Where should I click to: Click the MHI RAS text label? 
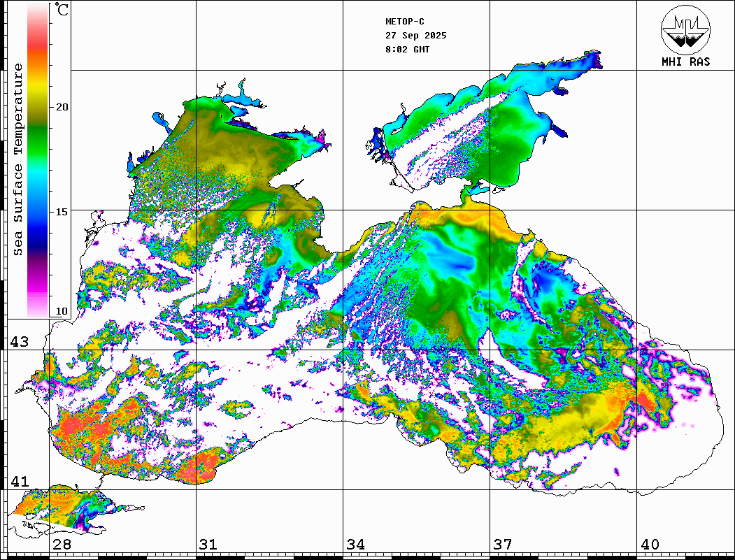685,62
